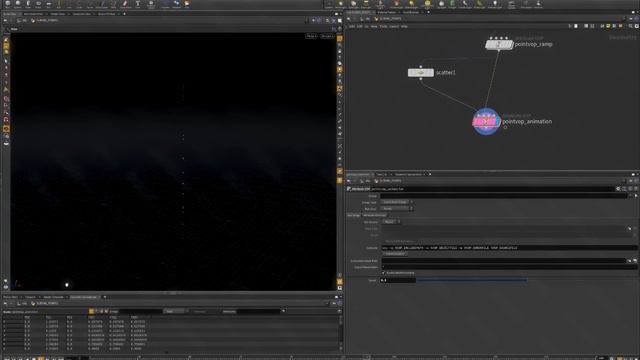The height and width of the screenshot is (360, 640).
Task: Open the Persp viewport dropdown
Action: (311, 36)
